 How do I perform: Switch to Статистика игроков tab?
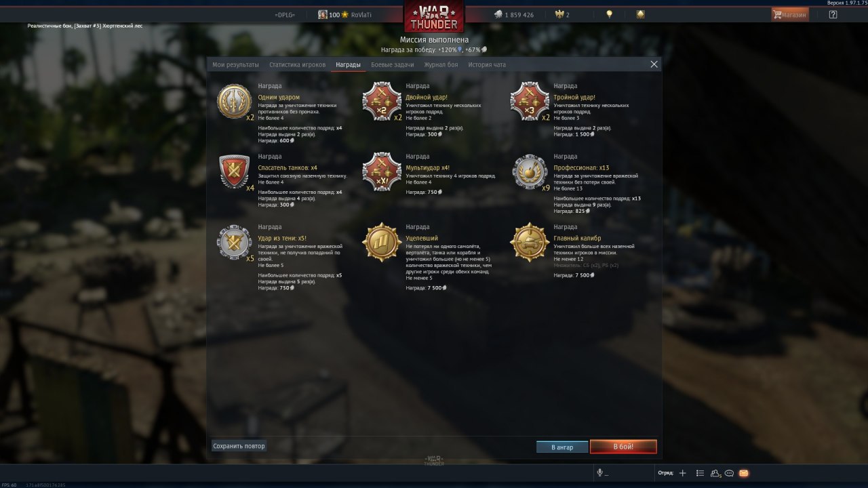pos(297,64)
